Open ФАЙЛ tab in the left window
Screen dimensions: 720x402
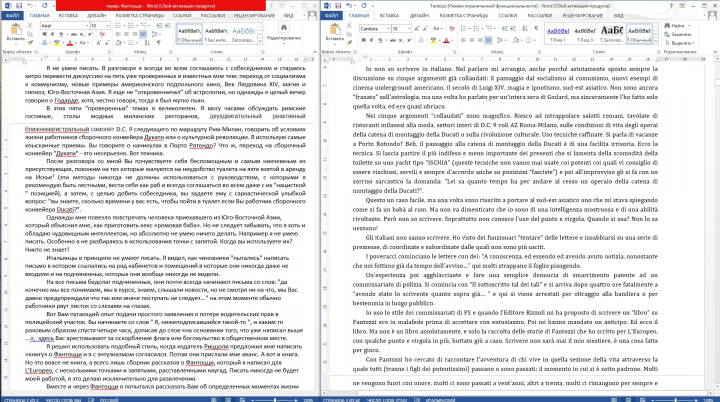pos(12,16)
